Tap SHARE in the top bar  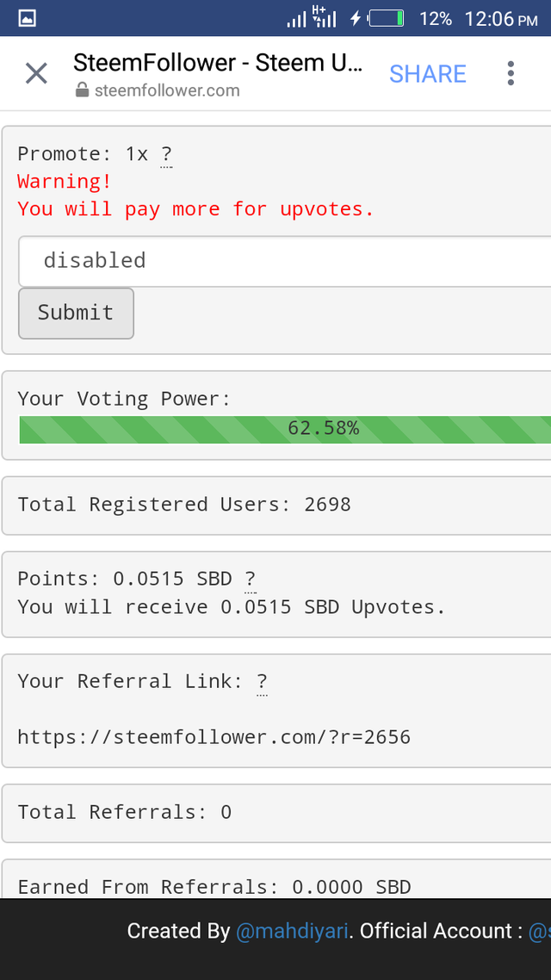pos(428,74)
